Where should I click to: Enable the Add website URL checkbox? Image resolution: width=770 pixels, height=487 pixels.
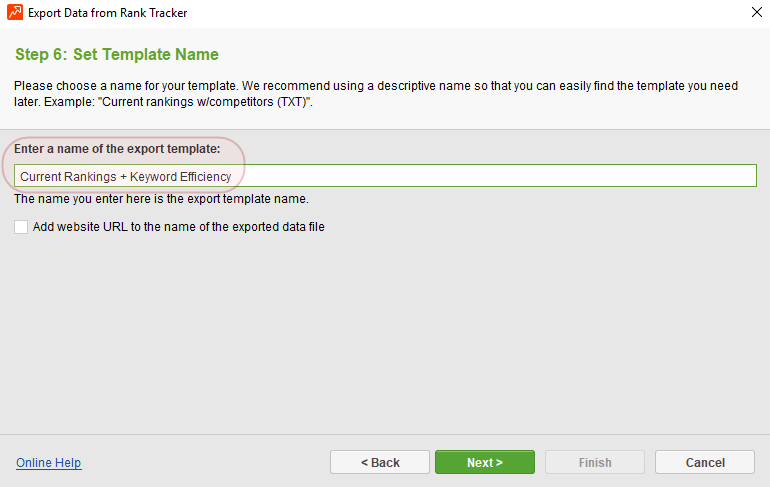point(21,227)
